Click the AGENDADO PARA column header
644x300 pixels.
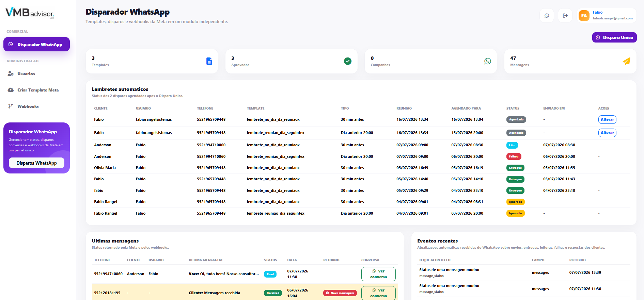[466, 109]
